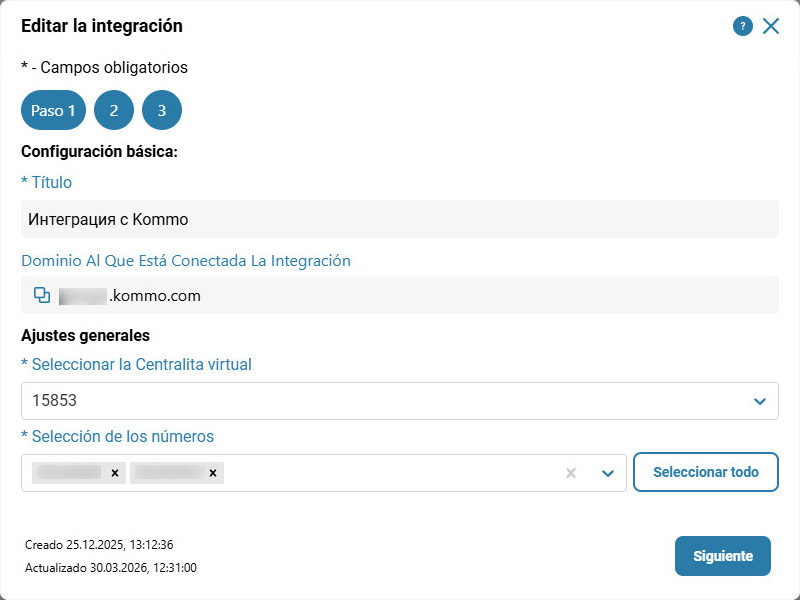Click Dominio Al Que Está Conectada label
Screen dimensions: 800x600
(x=186, y=260)
